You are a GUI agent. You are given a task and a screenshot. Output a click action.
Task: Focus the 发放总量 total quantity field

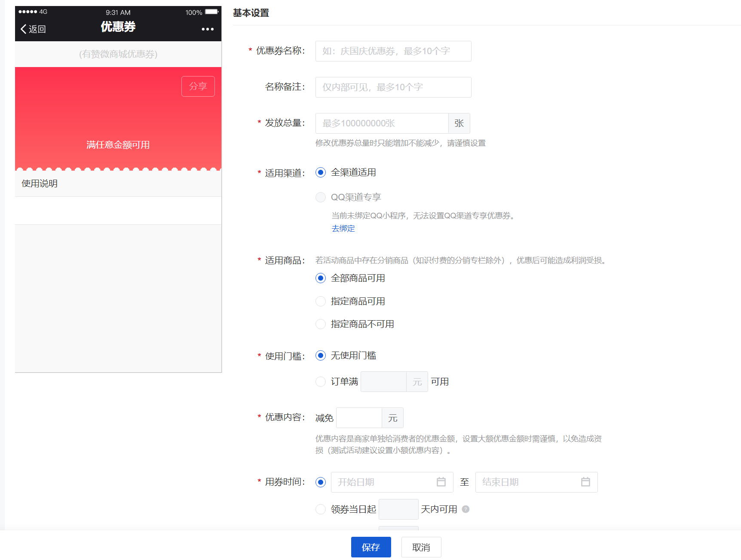pyautogui.click(x=382, y=123)
